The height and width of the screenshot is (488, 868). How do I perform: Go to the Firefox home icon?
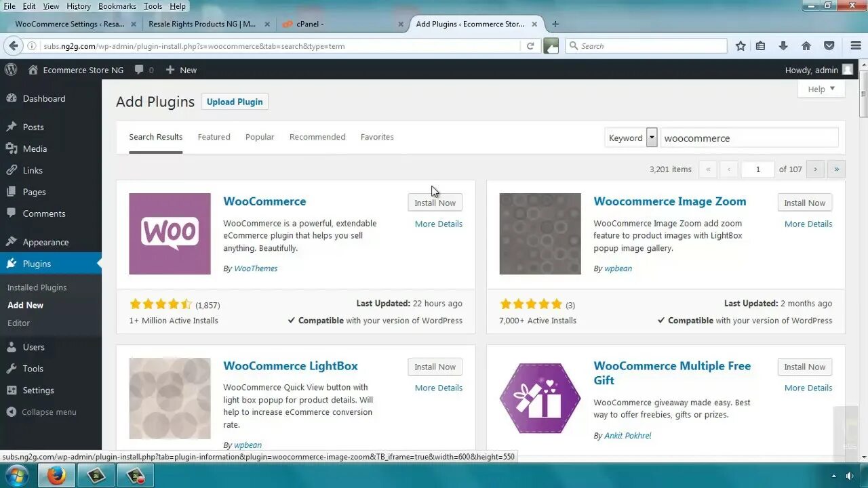[x=806, y=46]
